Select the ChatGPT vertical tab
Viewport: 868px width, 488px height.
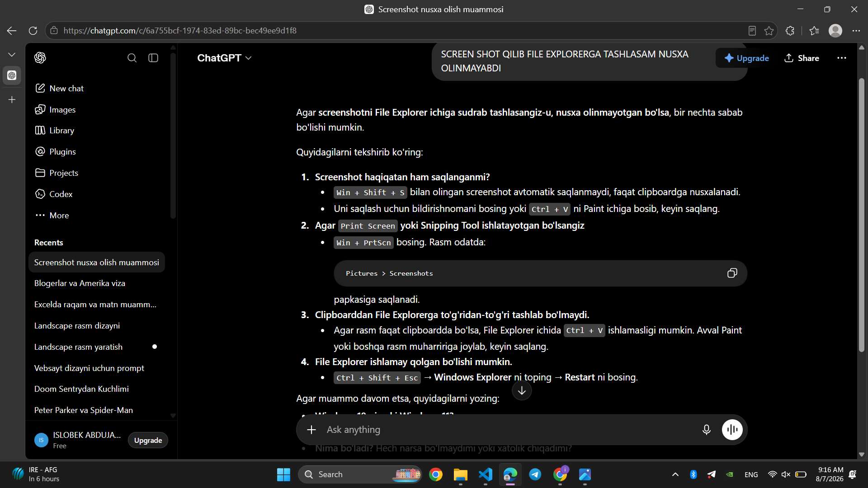(x=12, y=75)
